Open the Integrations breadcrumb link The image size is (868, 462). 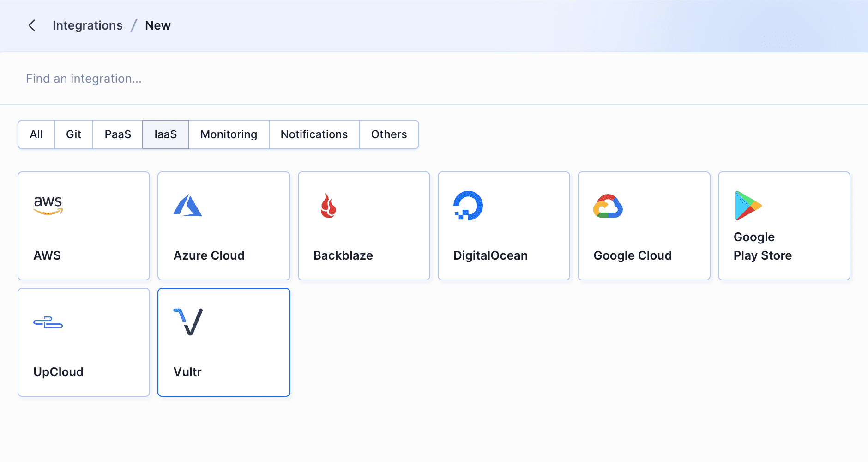pos(88,25)
